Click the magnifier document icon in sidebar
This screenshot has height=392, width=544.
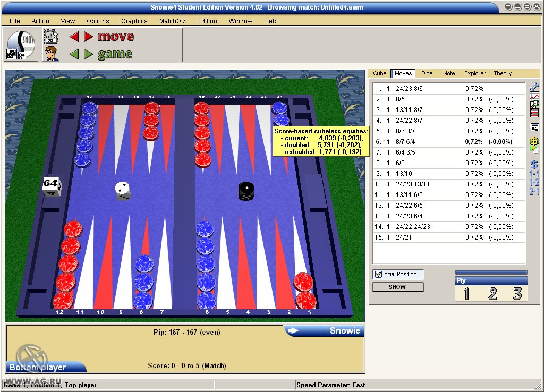[534, 104]
